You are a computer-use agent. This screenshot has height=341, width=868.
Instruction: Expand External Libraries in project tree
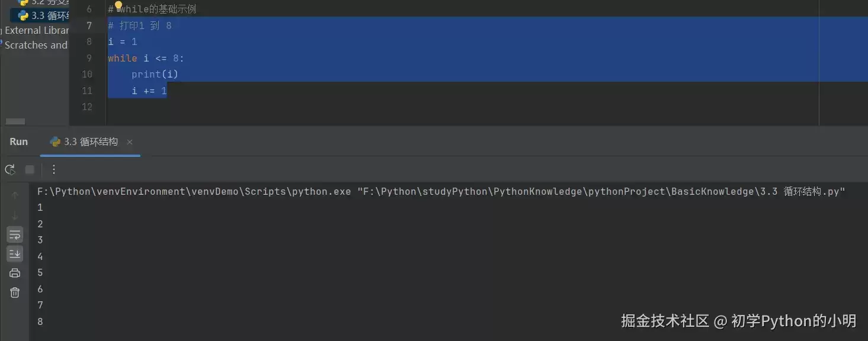[37, 30]
